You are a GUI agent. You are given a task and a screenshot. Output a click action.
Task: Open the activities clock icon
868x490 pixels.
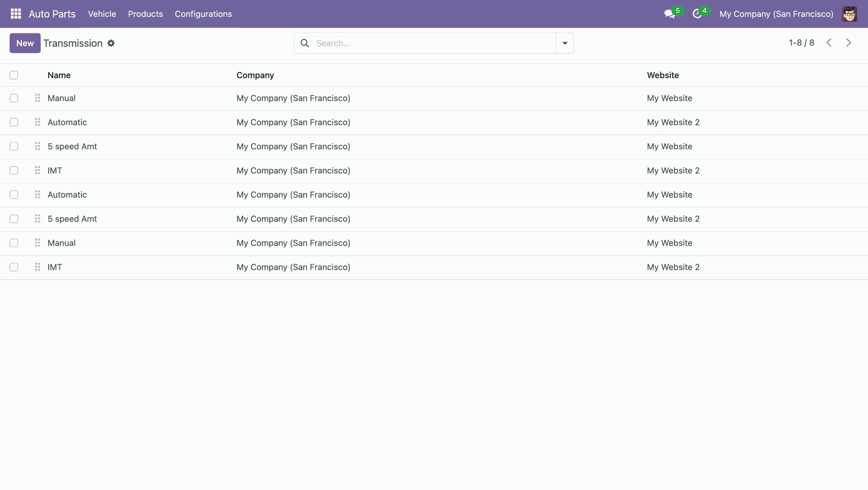tap(697, 14)
